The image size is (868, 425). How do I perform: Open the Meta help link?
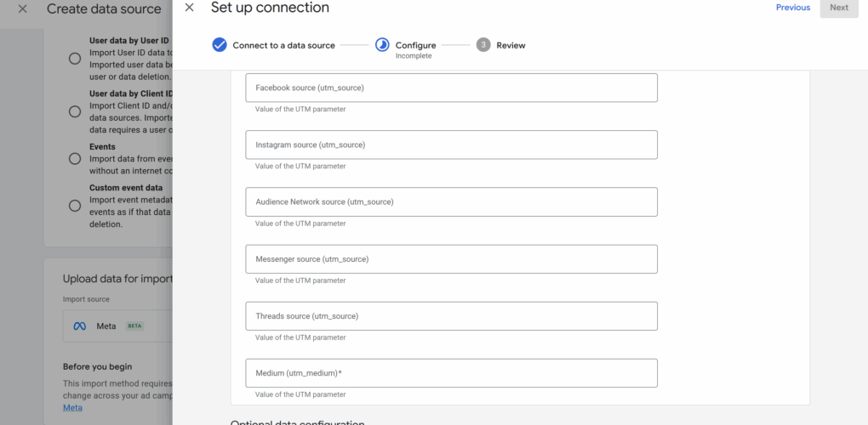(x=73, y=407)
